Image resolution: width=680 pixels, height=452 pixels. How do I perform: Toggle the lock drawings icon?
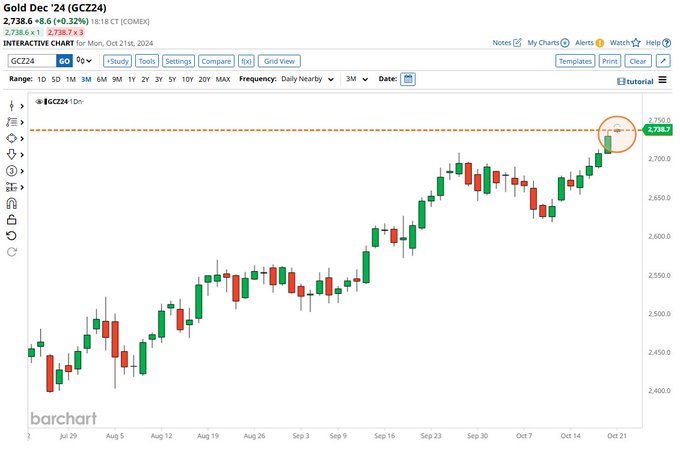12,219
